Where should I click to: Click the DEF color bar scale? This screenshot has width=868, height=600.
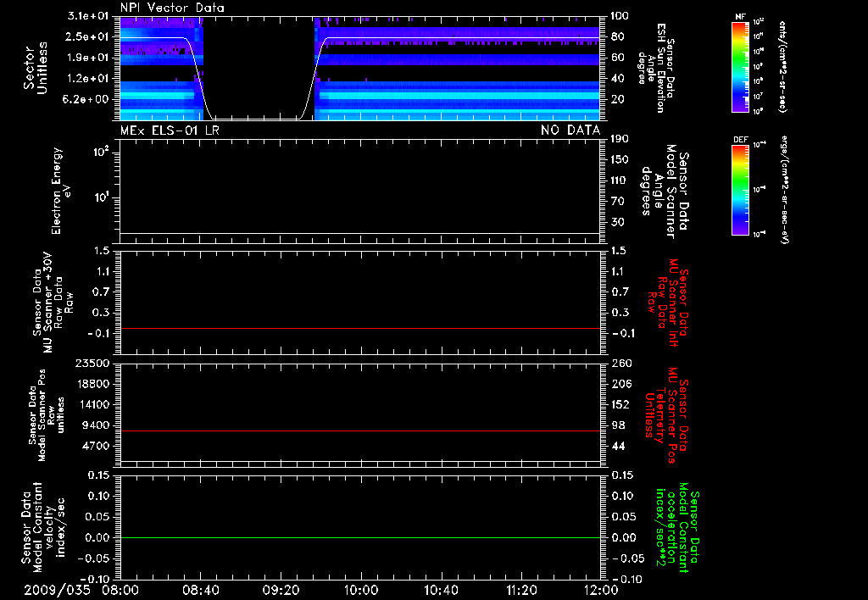740,190
